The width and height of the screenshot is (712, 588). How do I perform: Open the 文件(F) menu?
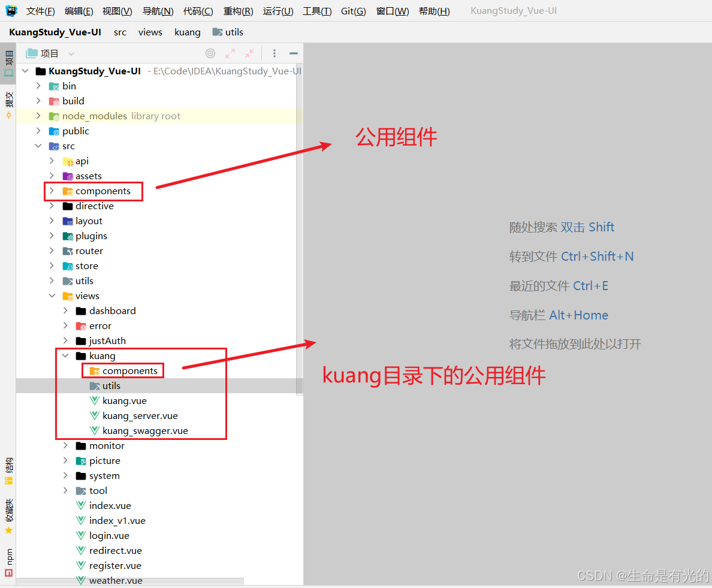40,11
